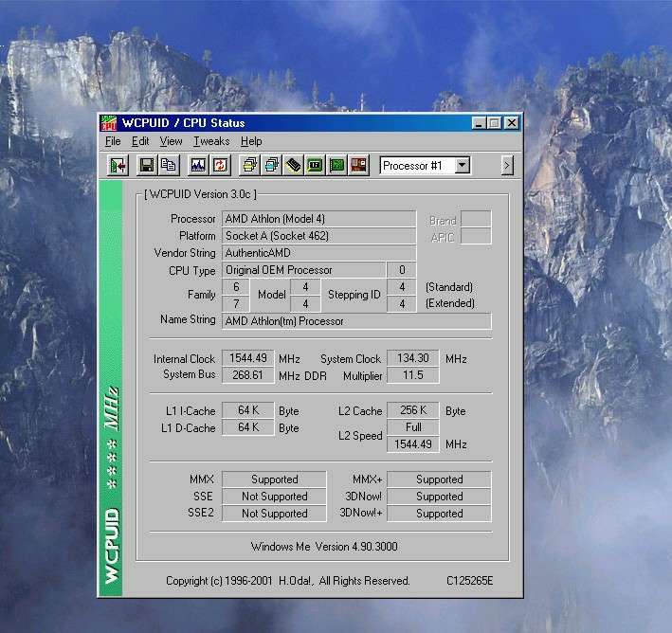
Task: Click the extended Family value 7
Action: click(x=236, y=304)
